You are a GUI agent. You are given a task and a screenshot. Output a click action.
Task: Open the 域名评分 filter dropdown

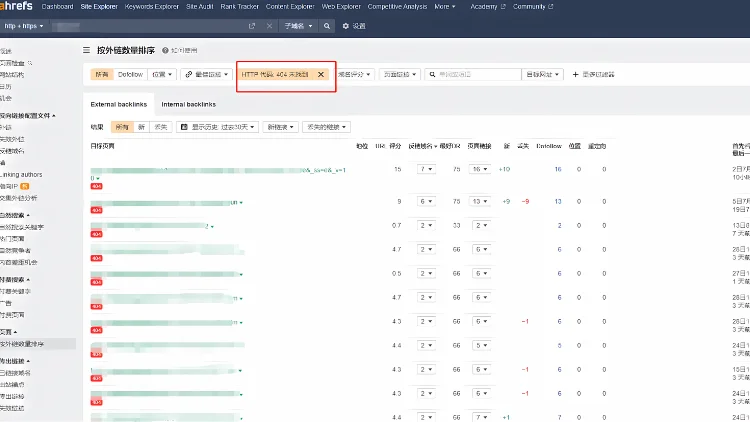click(x=354, y=75)
